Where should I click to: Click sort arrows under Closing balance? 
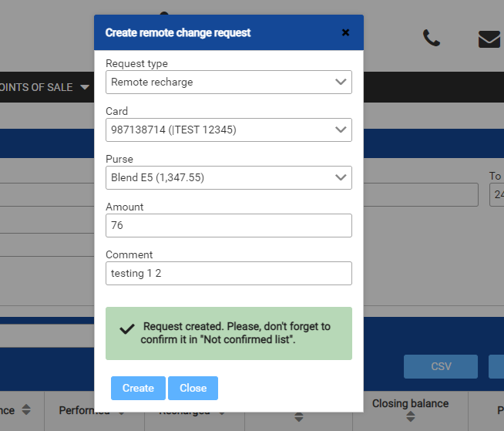pyautogui.click(x=410, y=416)
